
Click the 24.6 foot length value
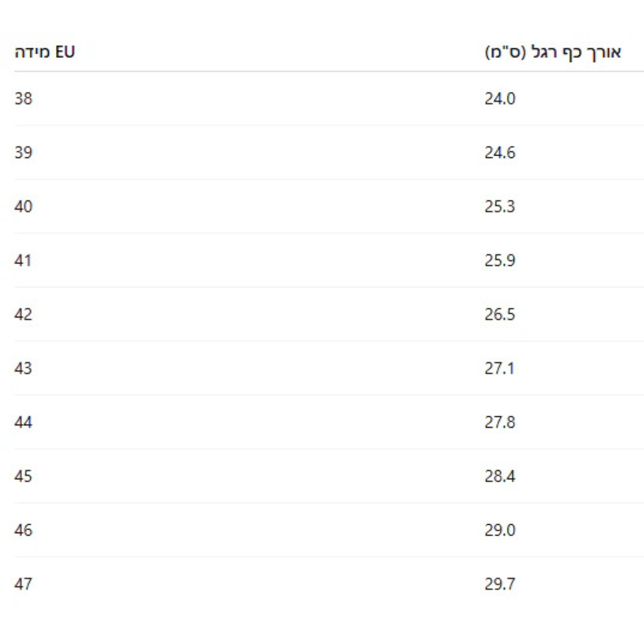pyautogui.click(x=500, y=153)
